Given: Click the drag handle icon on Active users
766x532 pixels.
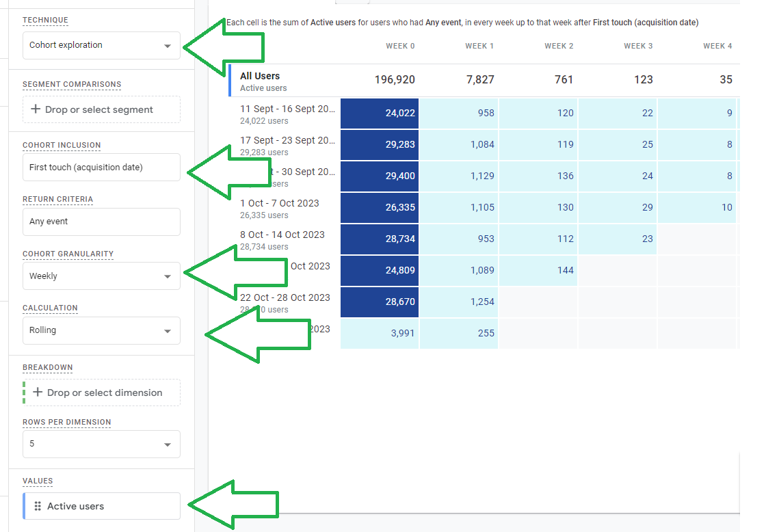Looking at the screenshot, I should coord(38,506).
